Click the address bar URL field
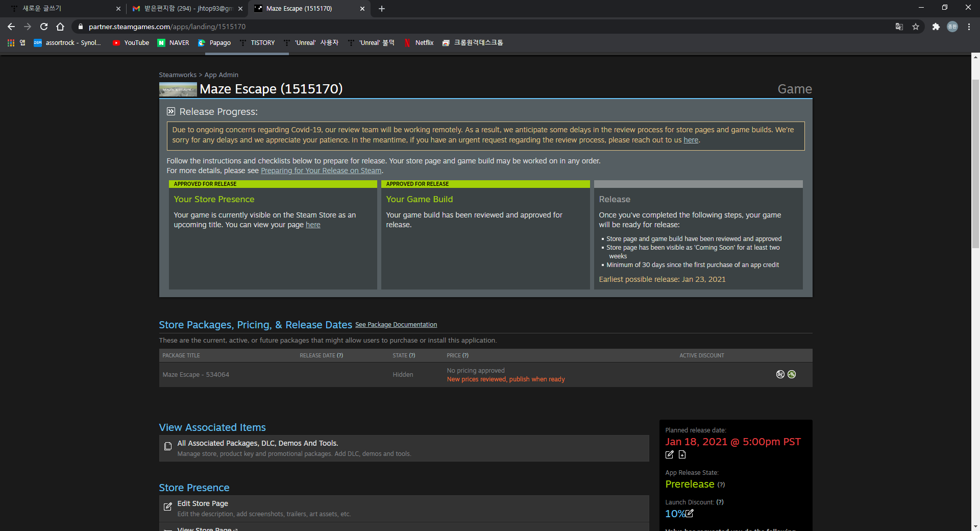 click(x=480, y=27)
